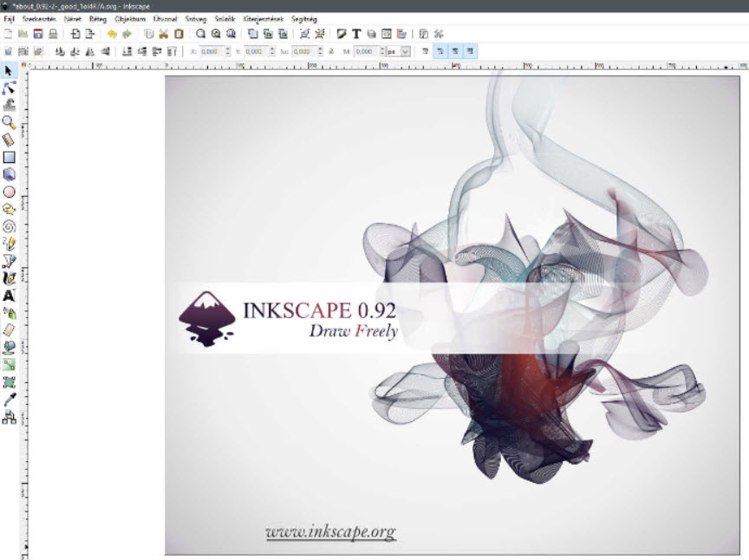Screen dimensions: 749x560
Task: Open the px units dropdown
Action: [x=405, y=51]
